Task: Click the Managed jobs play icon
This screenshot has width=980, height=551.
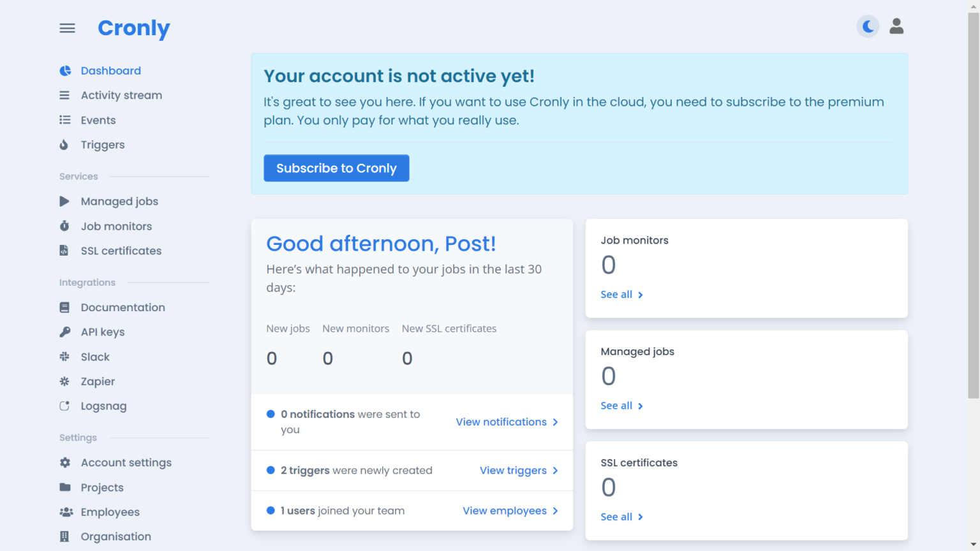Action: coord(64,202)
